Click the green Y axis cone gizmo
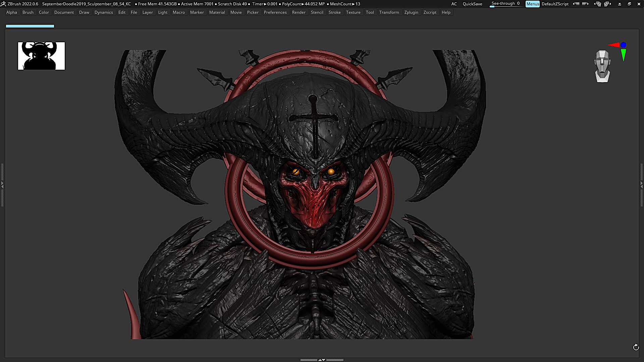644x362 pixels. (x=623, y=55)
